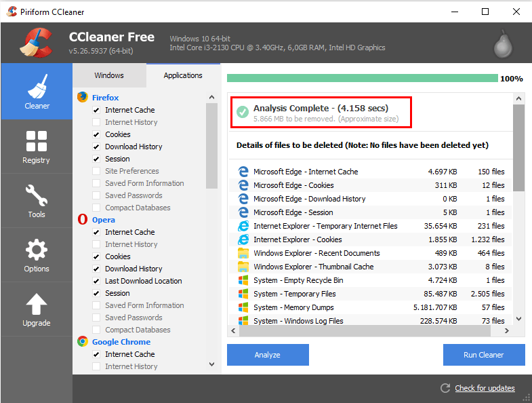This screenshot has height=403, width=532.
Task: Click the Google Chrome browser icon
Action: coord(83,341)
